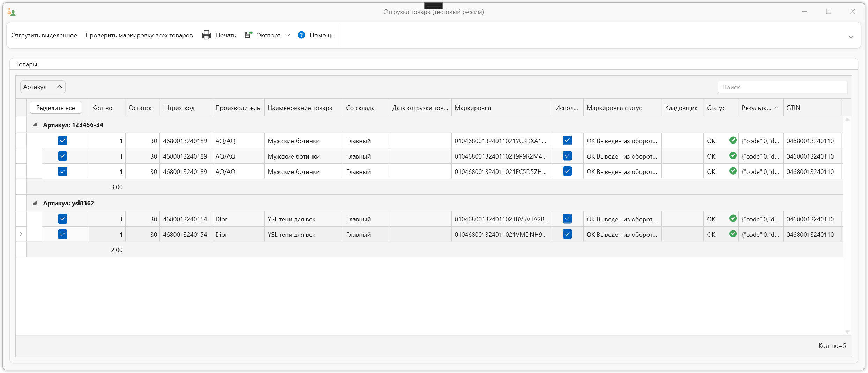Image resolution: width=868 pixels, height=373 pixels.
Task: Click the blue Помощь question mark icon
Action: [x=301, y=35]
